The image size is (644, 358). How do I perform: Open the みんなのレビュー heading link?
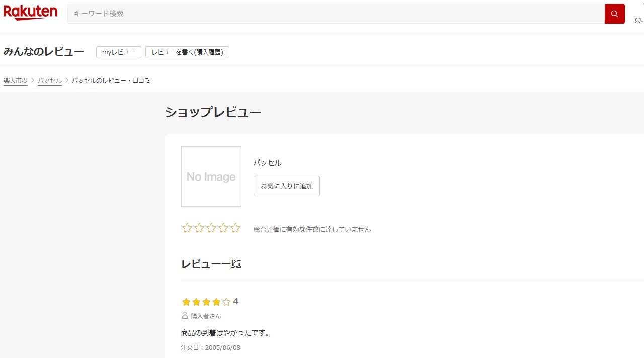[44, 52]
